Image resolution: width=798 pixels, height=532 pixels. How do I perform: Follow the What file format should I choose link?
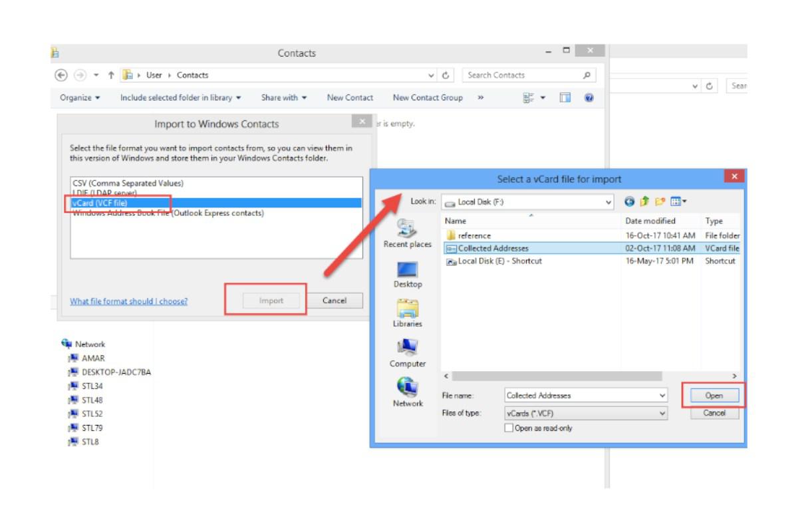tap(129, 301)
